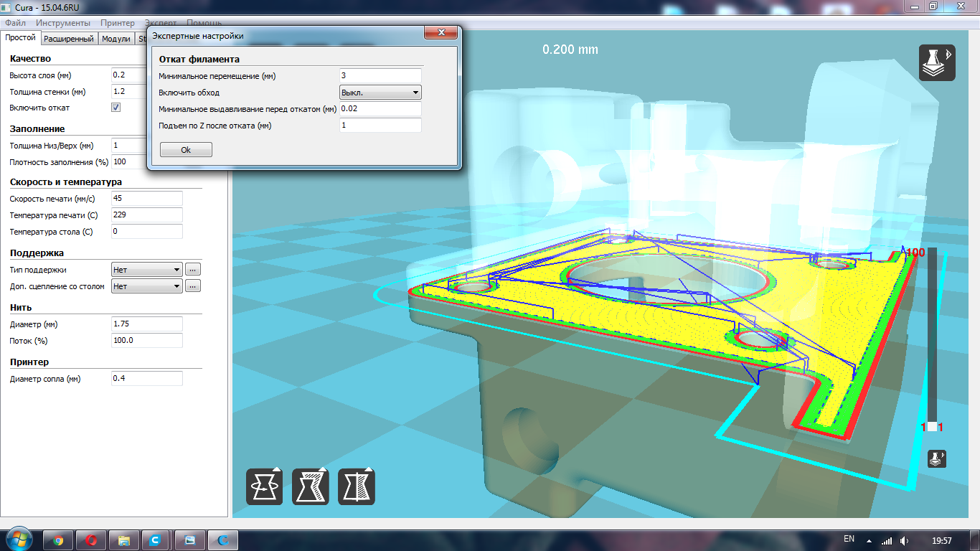
Task: Toggle the Включить откат checkbox
Action: 116,108
